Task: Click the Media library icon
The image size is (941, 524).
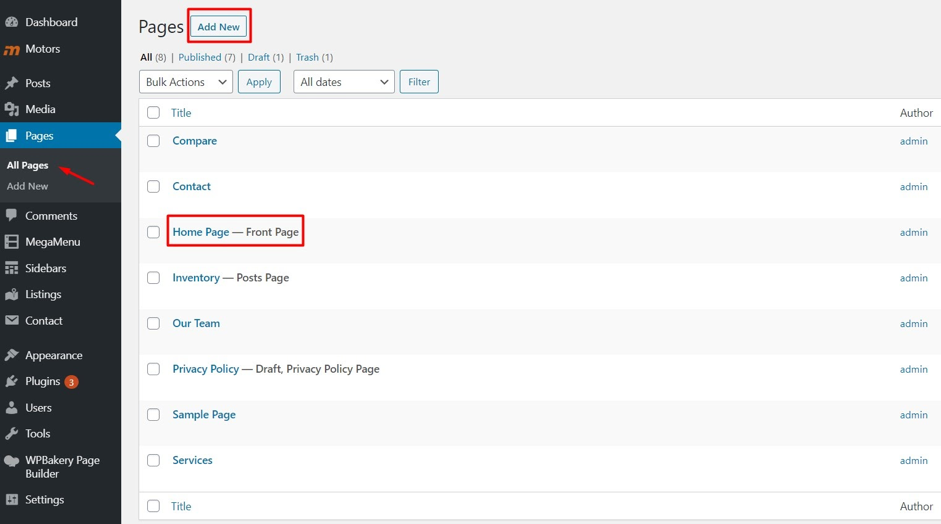Action: tap(12, 109)
